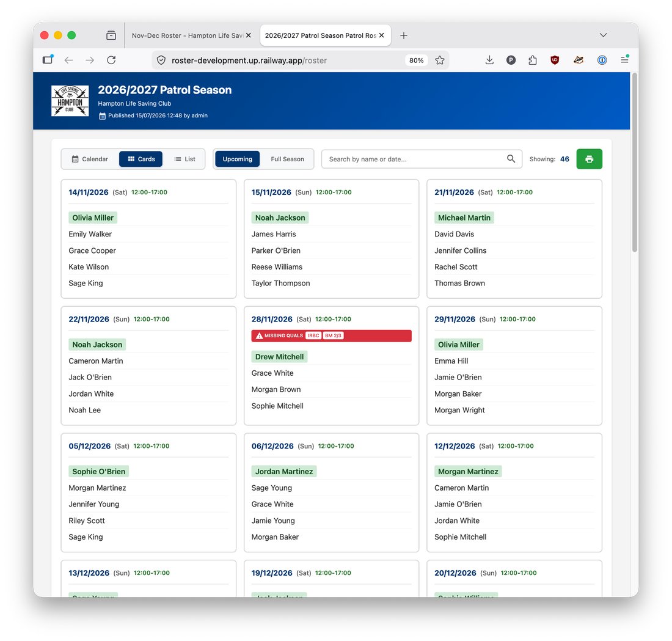The width and height of the screenshot is (672, 641).
Task: Click Drew Mitchell patrol captain name
Action: click(279, 357)
